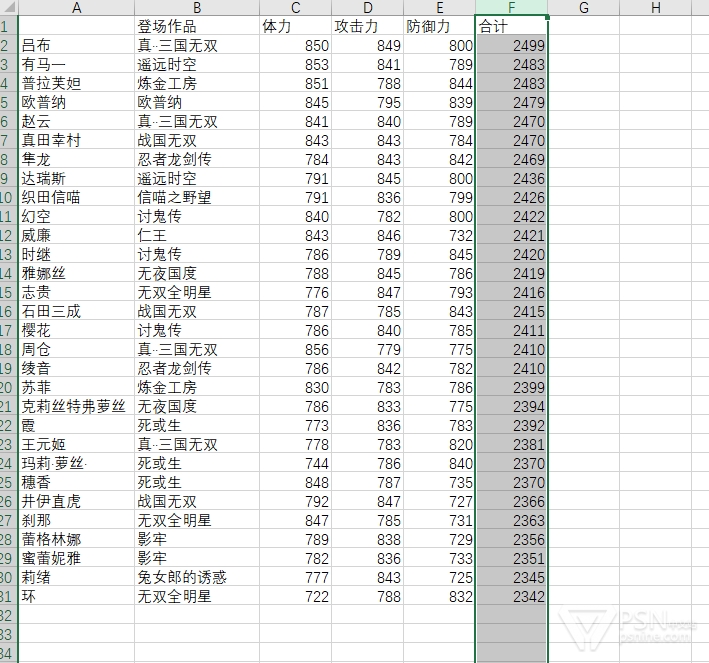Click the 体力 header cell
Screen dimensions: 709x663
tap(295, 26)
